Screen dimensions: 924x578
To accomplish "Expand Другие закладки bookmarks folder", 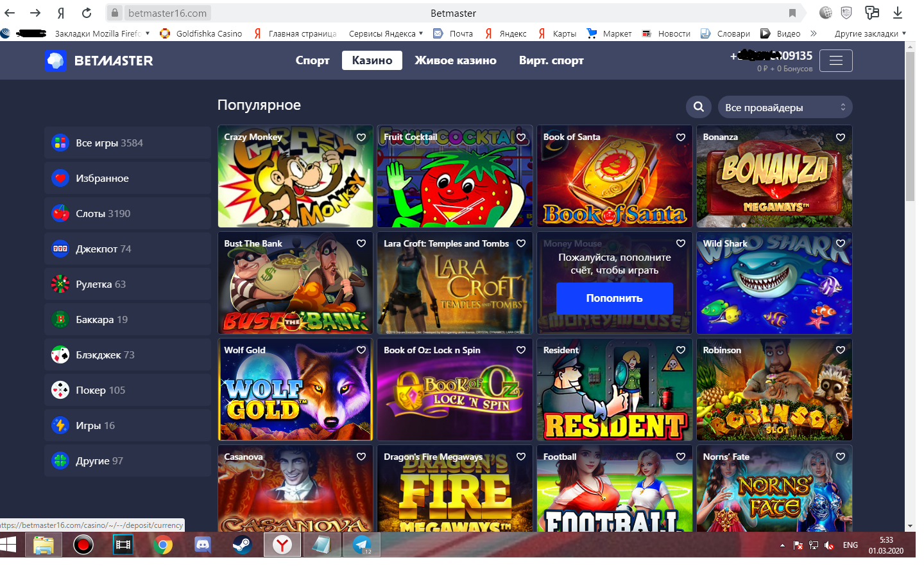I will (x=870, y=33).
